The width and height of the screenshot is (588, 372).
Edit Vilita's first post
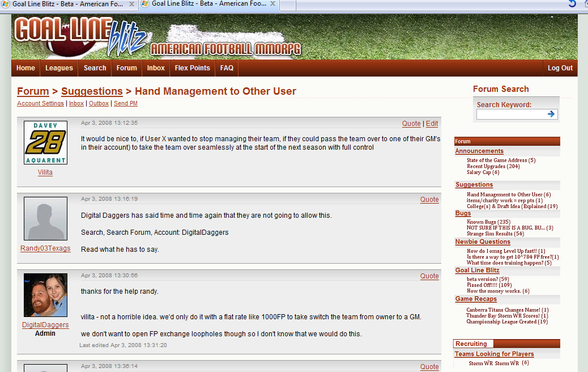[432, 124]
